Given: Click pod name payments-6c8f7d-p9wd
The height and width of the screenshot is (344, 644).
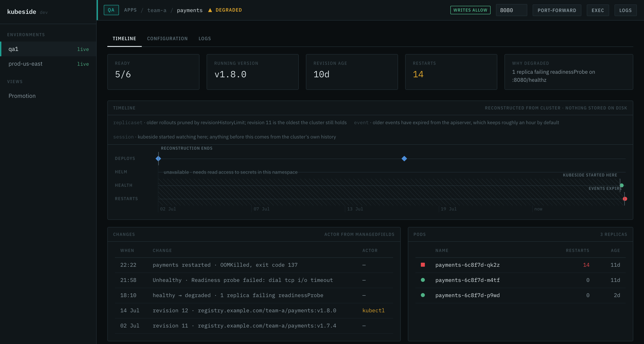Looking at the screenshot, I should [x=468, y=295].
